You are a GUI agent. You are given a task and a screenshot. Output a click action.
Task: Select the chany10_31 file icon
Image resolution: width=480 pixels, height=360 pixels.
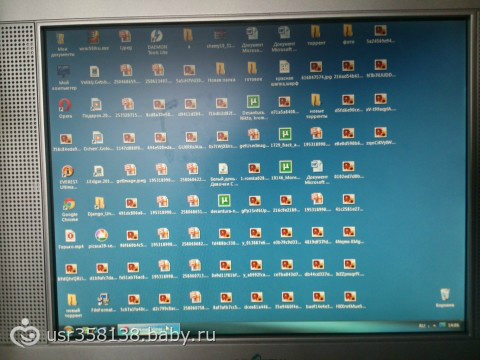(x=221, y=39)
